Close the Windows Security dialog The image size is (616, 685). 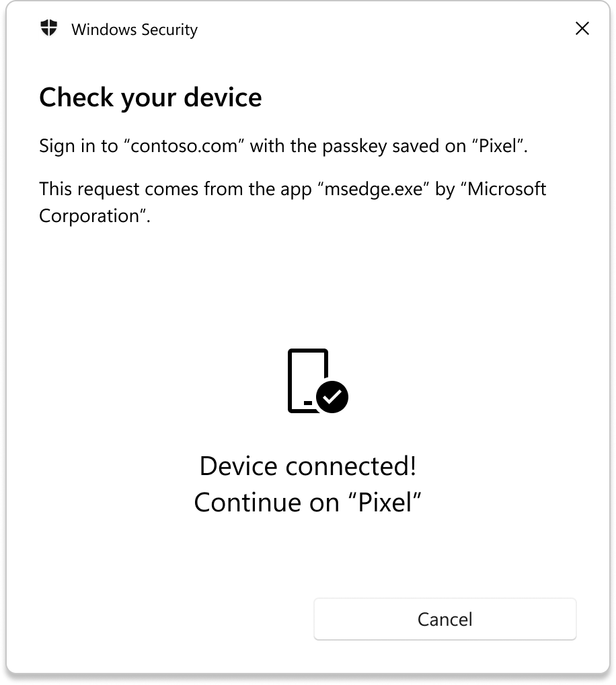[582, 28]
